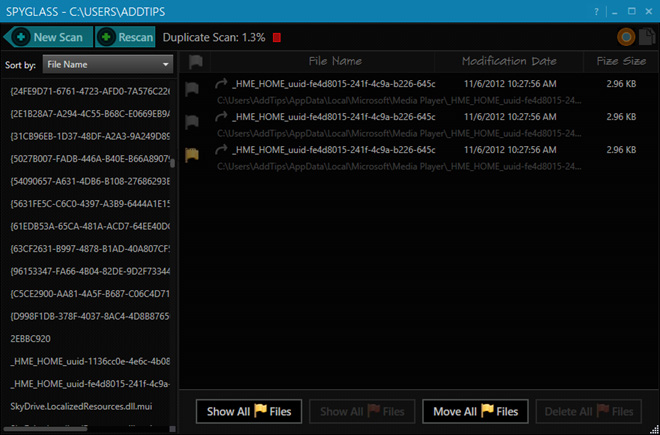Click shortcut arrow icon of second file row
Image resolution: width=660 pixels, height=435 pixels.
(x=221, y=117)
